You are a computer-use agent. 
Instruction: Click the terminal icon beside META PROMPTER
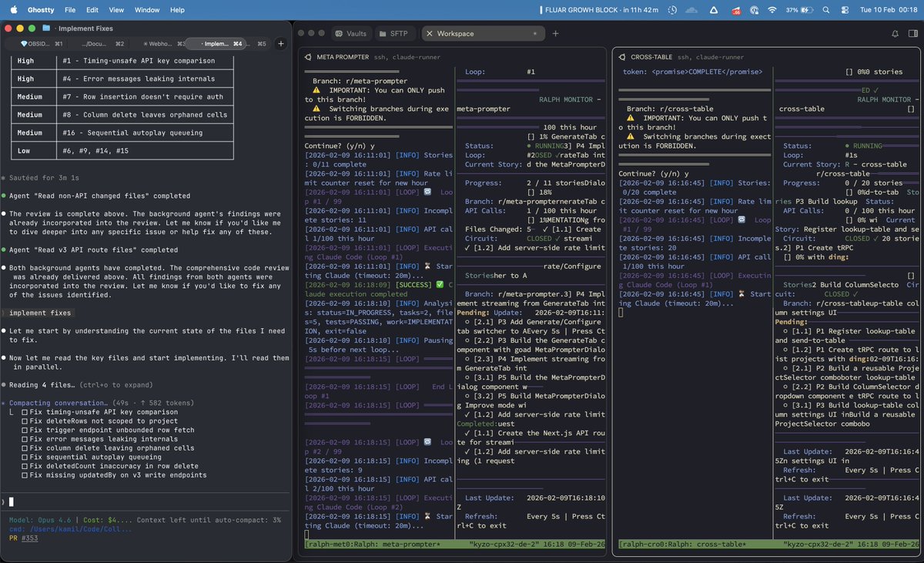pos(308,57)
